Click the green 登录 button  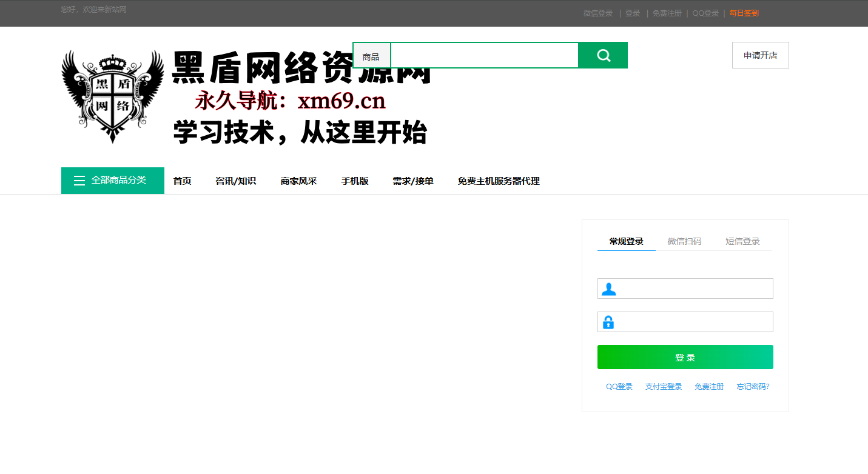coord(685,357)
